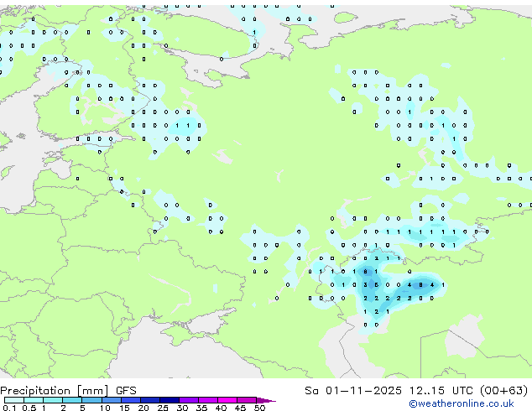Viewport: 532px width, 411px height.
Task: Click the '50' legend scale label
Action: coord(259,408)
